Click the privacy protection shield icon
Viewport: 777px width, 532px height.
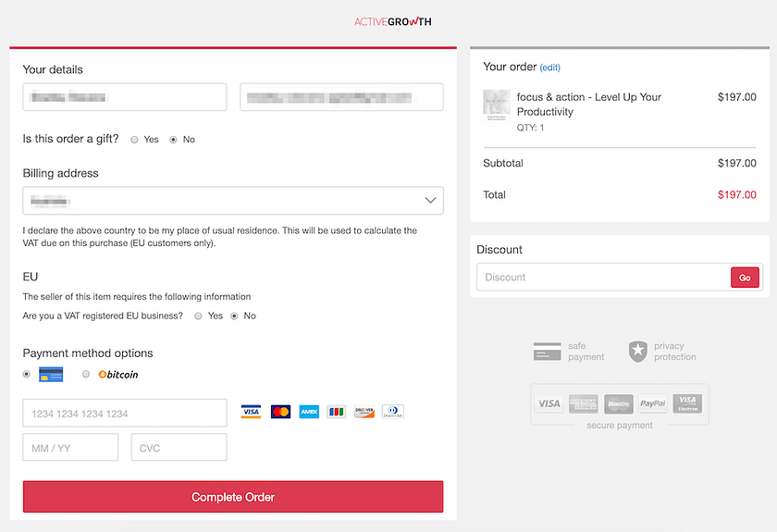[637, 352]
